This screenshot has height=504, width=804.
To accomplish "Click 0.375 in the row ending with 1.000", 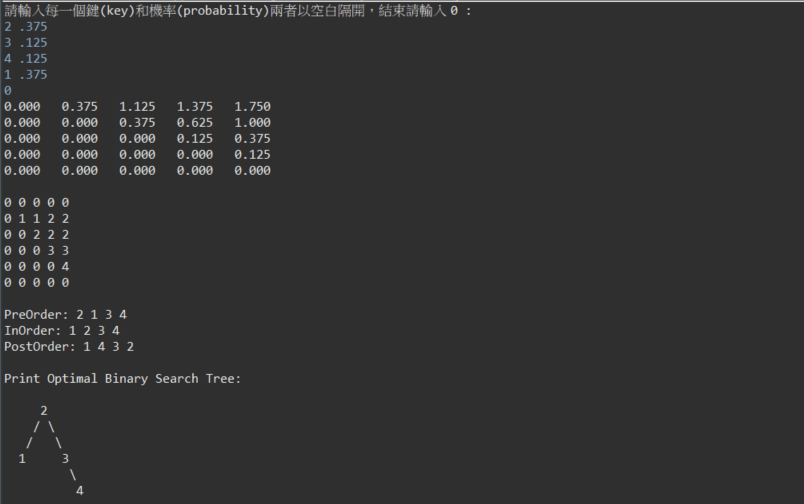I will (x=137, y=123).
